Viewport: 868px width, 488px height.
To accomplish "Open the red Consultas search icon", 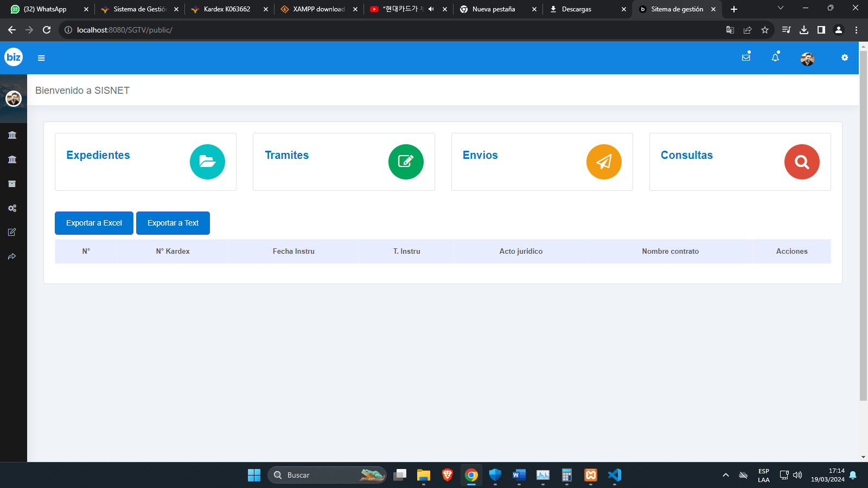I will [802, 162].
